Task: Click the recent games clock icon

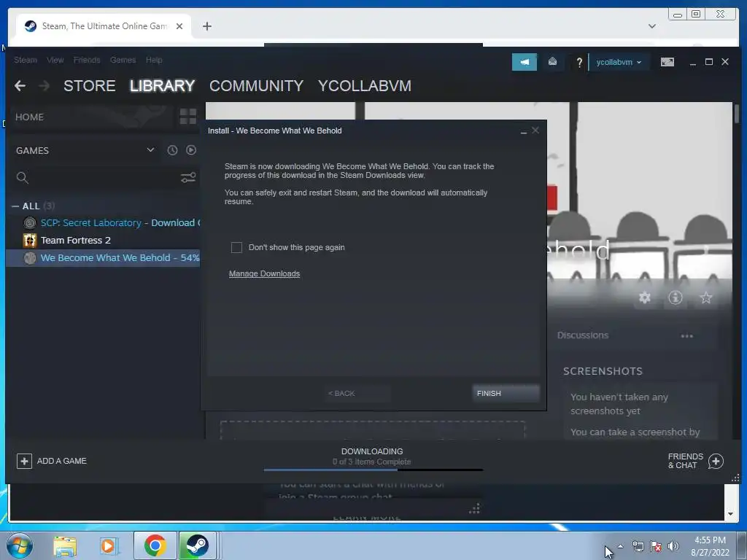Action: pos(172,150)
